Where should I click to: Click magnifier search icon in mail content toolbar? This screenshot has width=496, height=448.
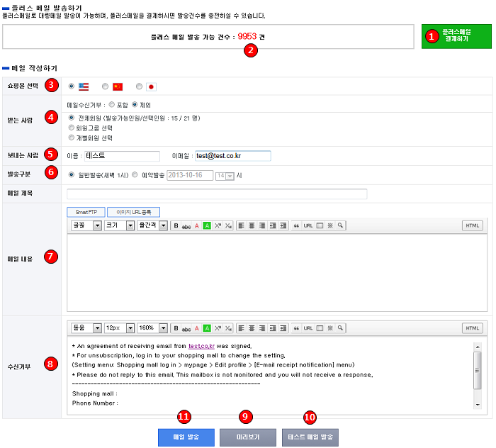[340, 225]
